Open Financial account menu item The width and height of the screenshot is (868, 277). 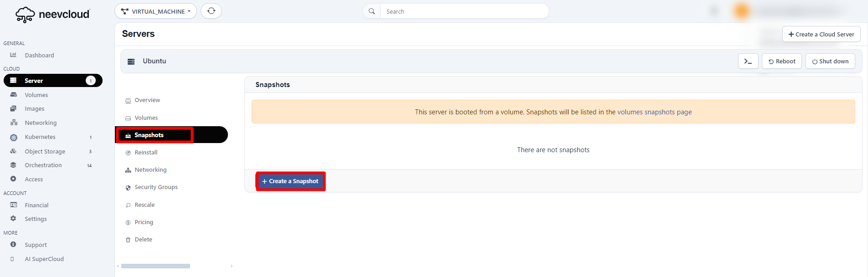36,205
